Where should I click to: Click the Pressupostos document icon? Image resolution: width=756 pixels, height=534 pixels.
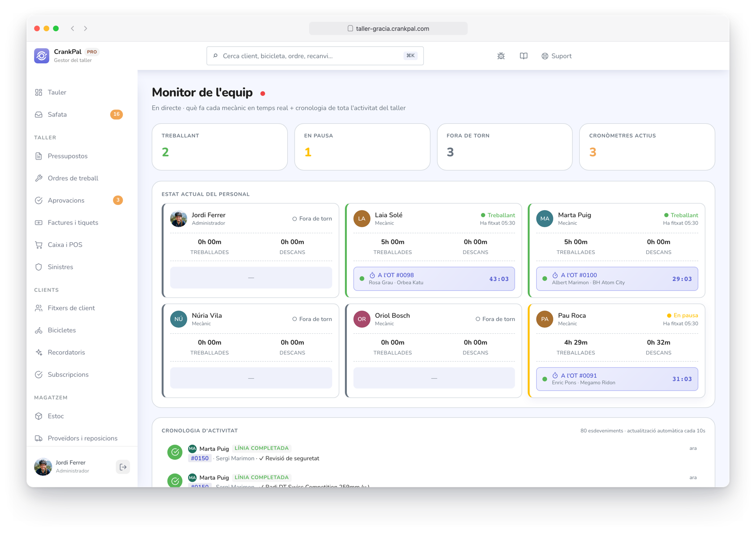pos(39,156)
